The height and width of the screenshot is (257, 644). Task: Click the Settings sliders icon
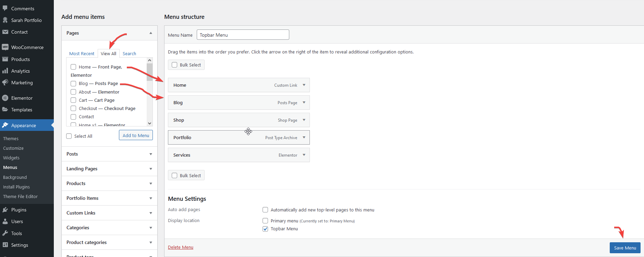5,245
